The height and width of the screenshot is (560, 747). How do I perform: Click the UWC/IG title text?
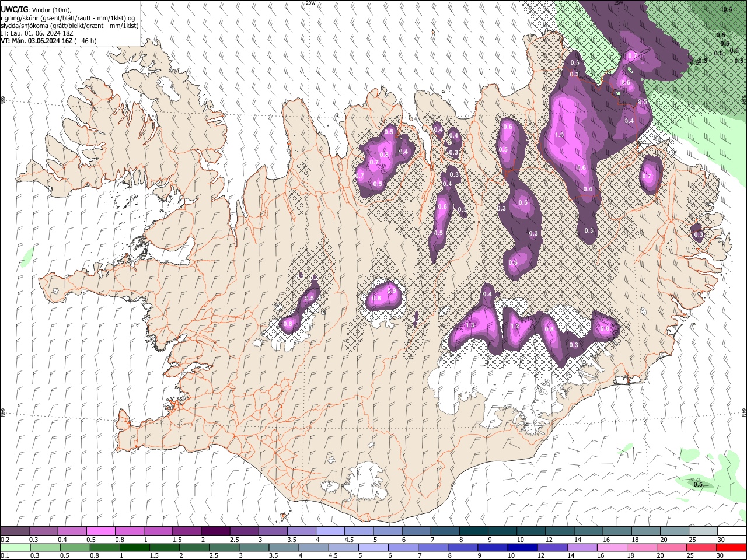point(13,10)
